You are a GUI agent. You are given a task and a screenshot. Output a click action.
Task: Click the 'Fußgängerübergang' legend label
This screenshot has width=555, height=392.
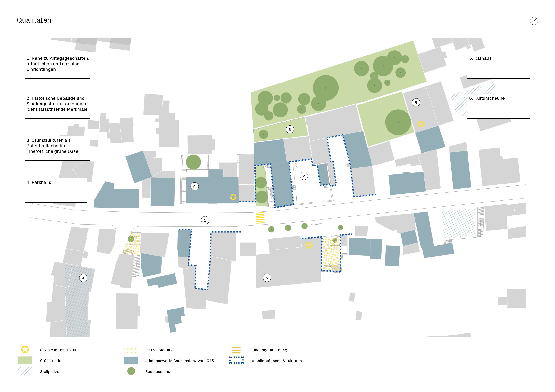pos(269,350)
